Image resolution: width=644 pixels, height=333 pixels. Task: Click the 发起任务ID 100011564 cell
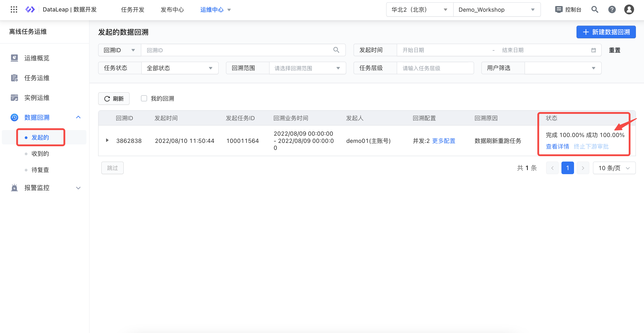click(242, 141)
